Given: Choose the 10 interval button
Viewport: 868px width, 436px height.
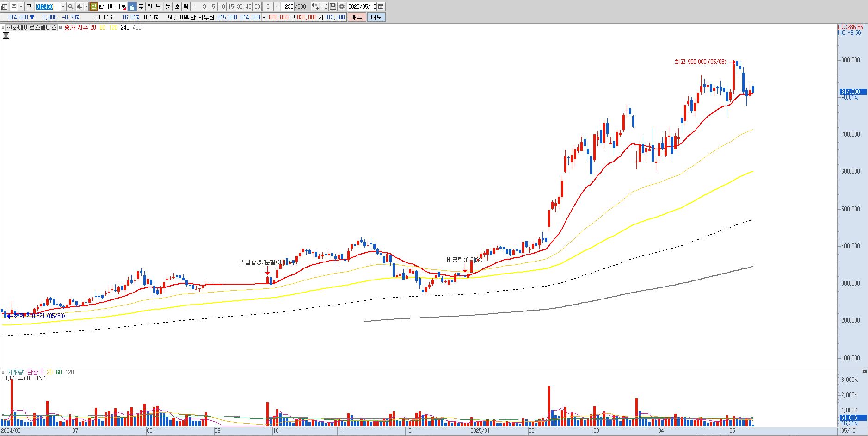Looking at the screenshot, I should coord(222,6).
